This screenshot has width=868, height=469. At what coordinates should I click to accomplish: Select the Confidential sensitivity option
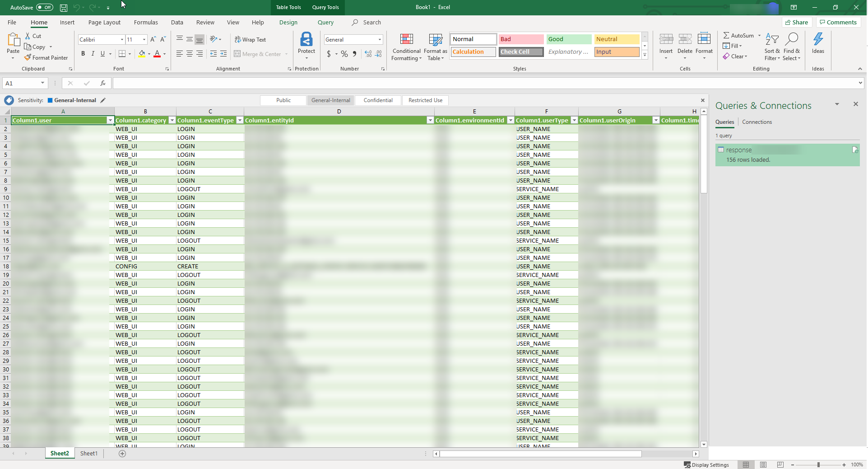(378, 100)
